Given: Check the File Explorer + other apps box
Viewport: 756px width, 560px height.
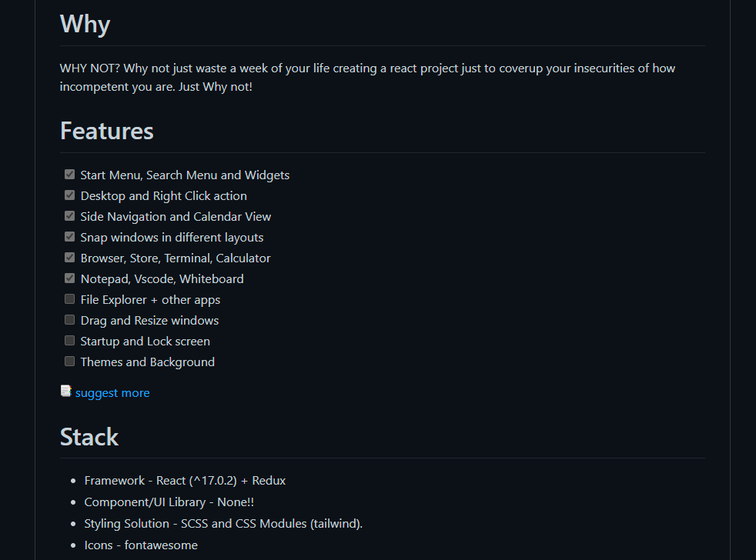Looking at the screenshot, I should coord(70,299).
